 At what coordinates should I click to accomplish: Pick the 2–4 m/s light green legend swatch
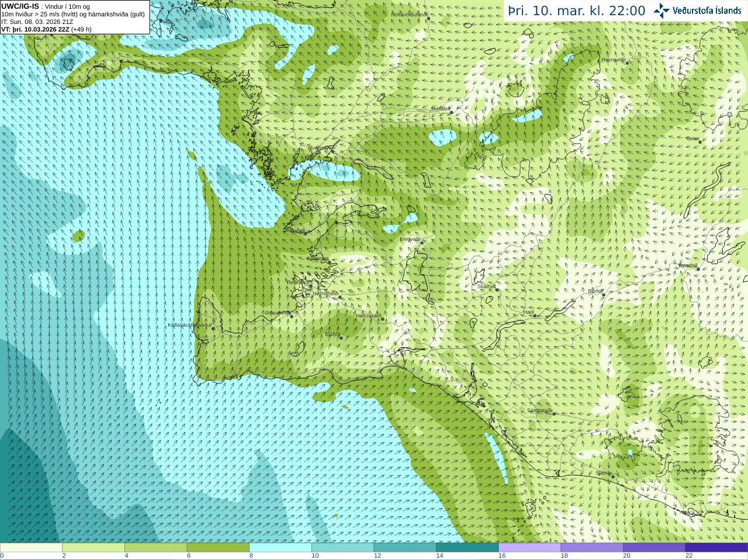coord(93,548)
